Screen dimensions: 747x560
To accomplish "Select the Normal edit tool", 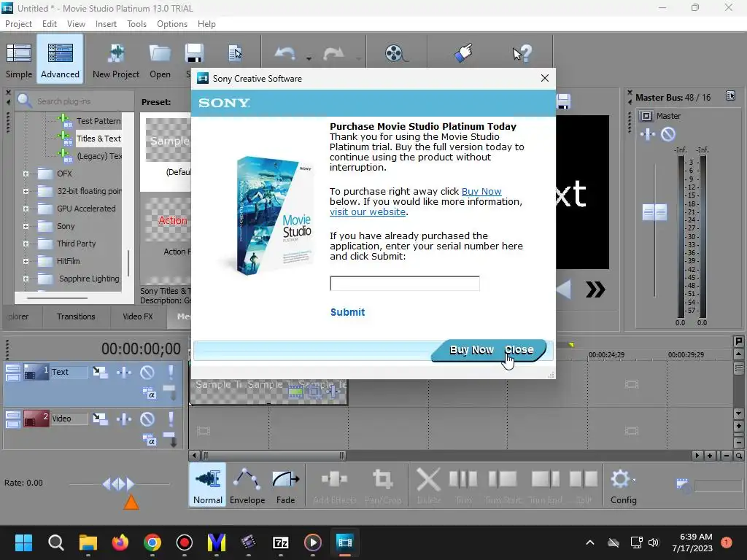I will (208, 486).
